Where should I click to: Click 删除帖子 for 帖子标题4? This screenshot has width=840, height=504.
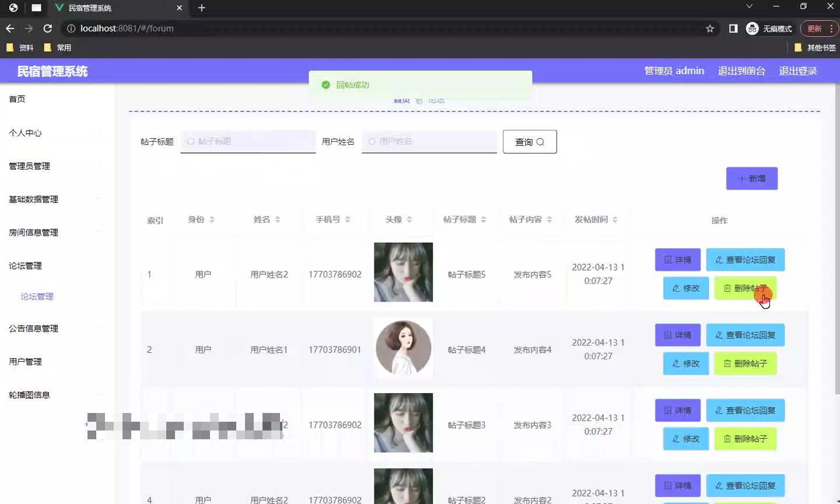(x=745, y=363)
